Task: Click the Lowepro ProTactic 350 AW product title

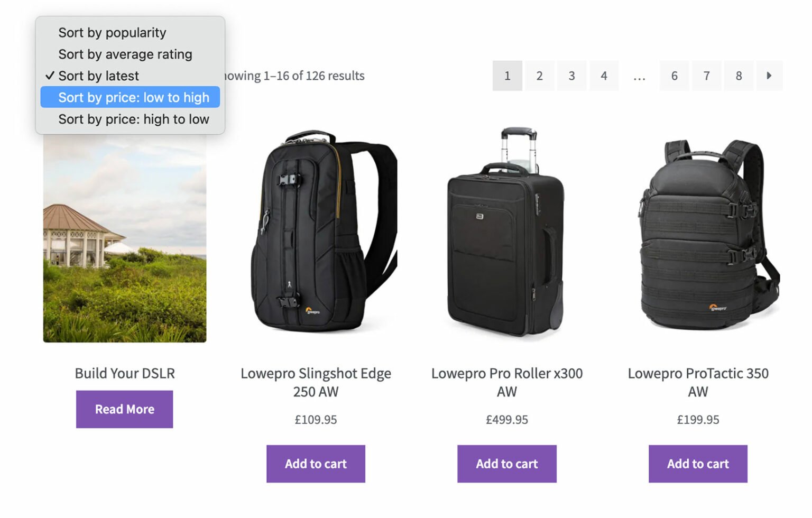Action: click(x=698, y=383)
